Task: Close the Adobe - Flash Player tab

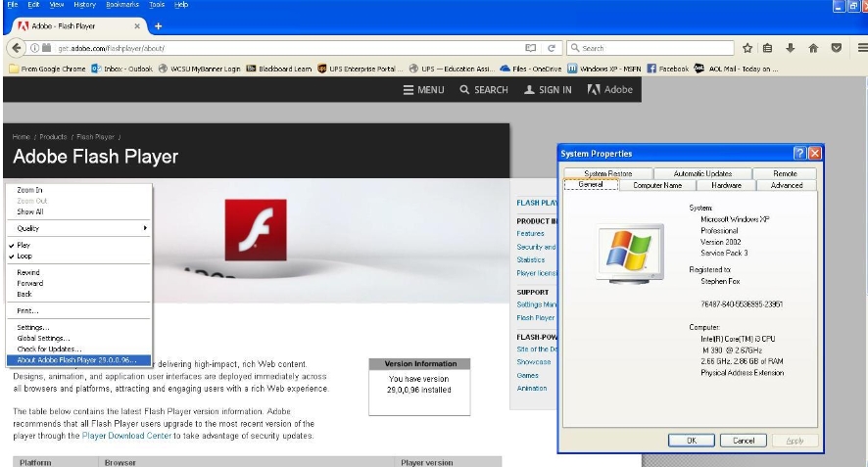Action: (x=137, y=26)
